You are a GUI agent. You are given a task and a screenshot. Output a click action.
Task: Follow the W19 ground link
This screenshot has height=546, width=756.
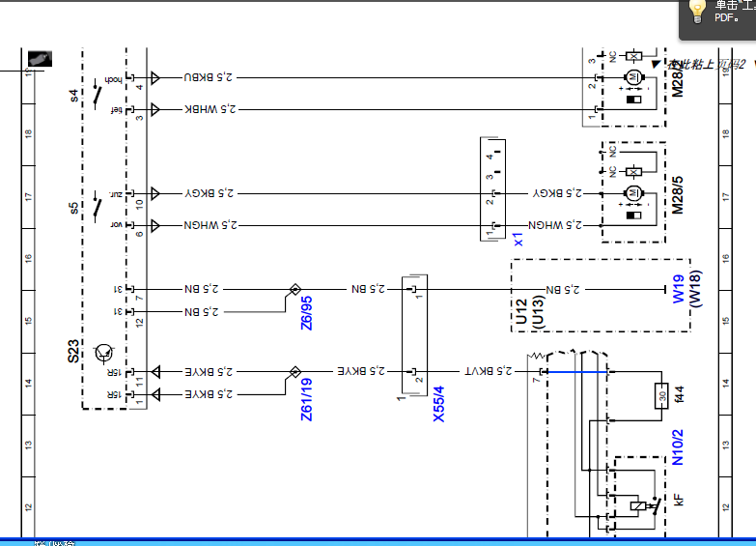click(678, 289)
